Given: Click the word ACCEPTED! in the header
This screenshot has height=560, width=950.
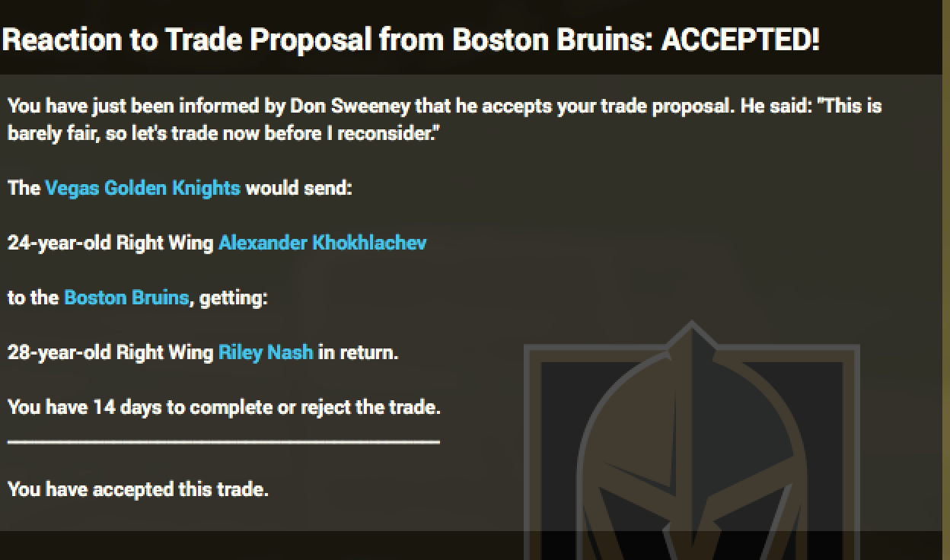Looking at the screenshot, I should 740,40.
